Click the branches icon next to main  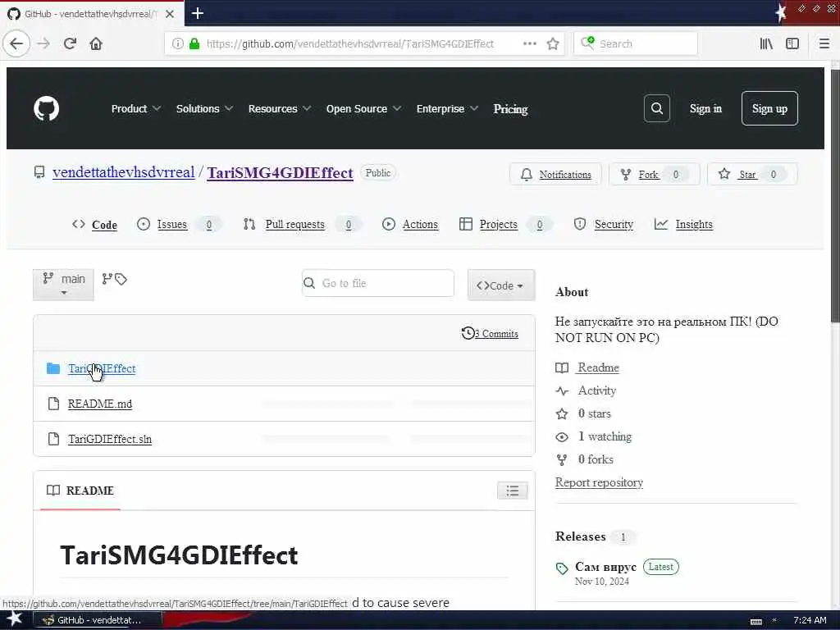coord(107,279)
